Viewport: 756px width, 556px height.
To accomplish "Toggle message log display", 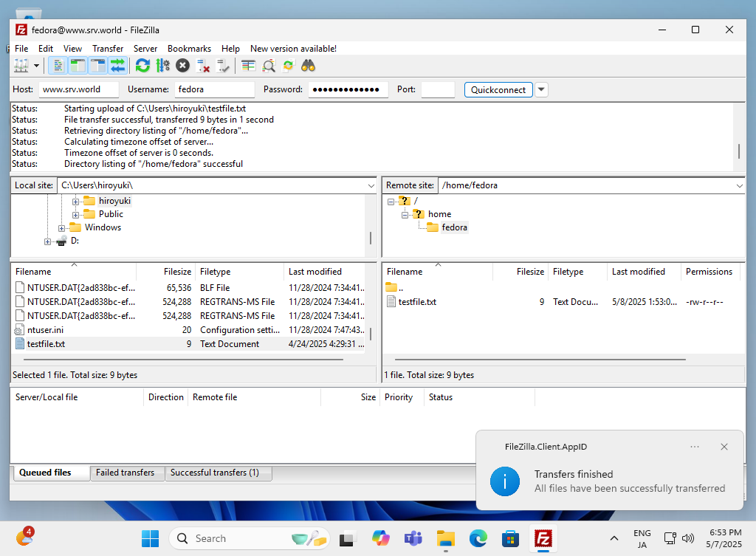I will point(58,66).
